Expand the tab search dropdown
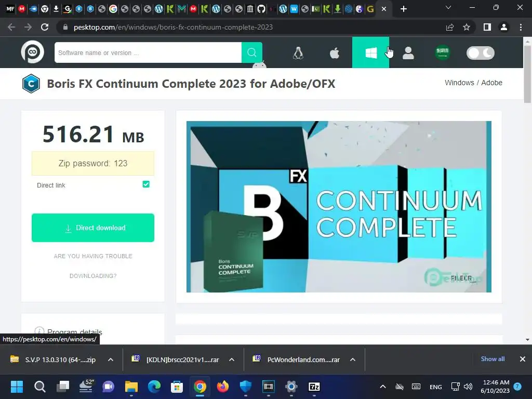The height and width of the screenshot is (399, 532). click(448, 7)
